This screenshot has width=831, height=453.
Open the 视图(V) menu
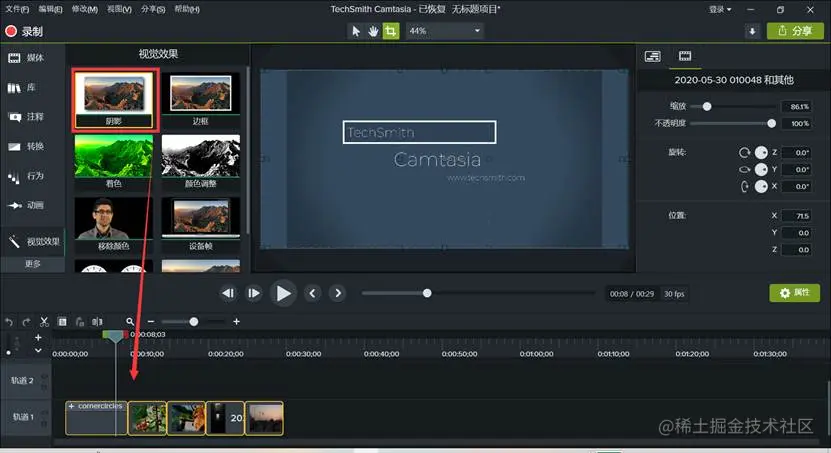pos(119,9)
